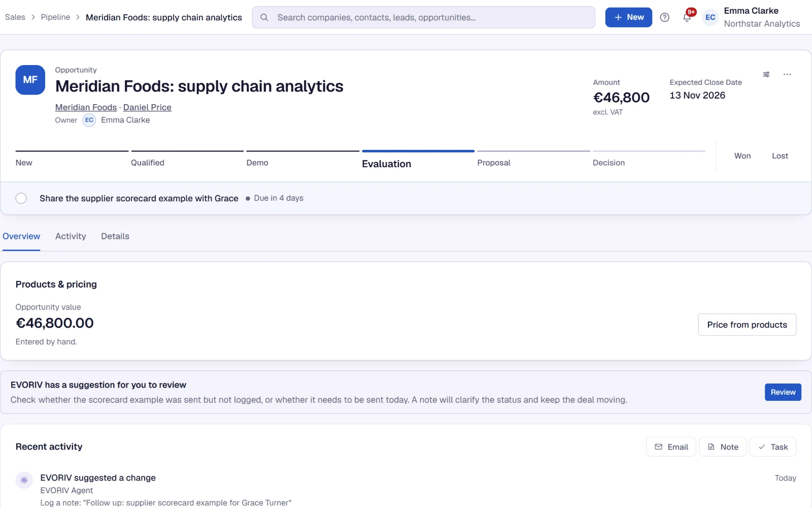Click the task title about the supplier scorecard
This screenshot has height=508, width=812.
click(139, 198)
